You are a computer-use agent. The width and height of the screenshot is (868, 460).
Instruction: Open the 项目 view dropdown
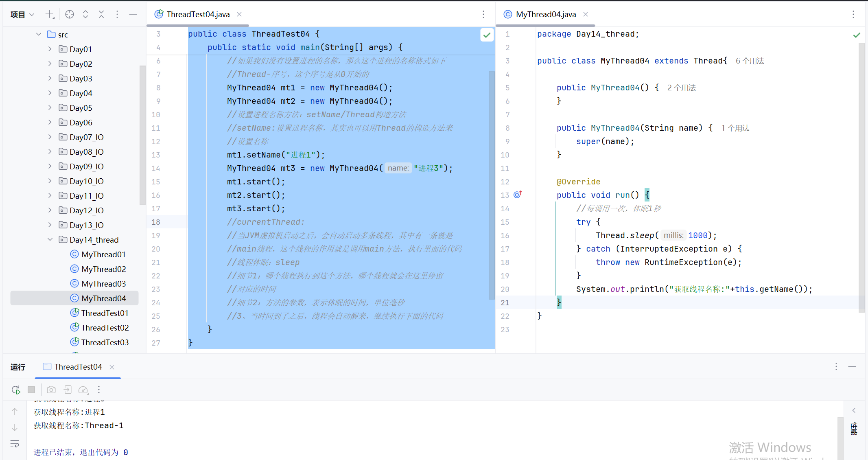pos(22,15)
